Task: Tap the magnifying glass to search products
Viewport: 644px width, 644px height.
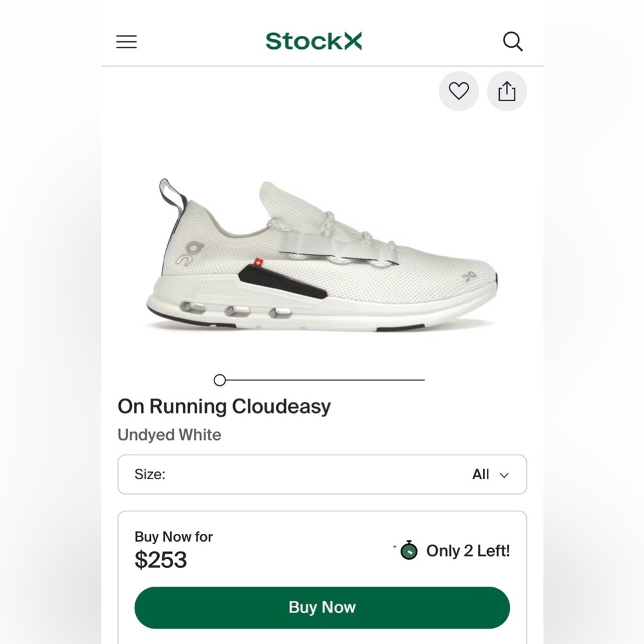Action: [513, 41]
